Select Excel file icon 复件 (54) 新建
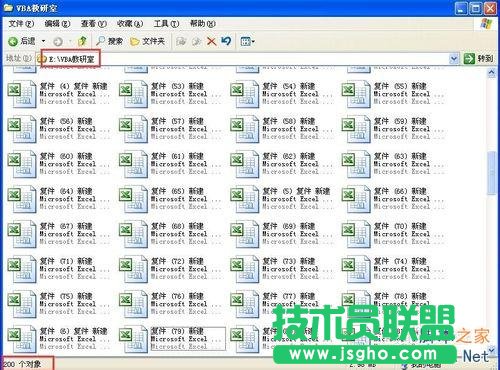The width and height of the screenshot is (500, 370). pyautogui.click(x=245, y=94)
